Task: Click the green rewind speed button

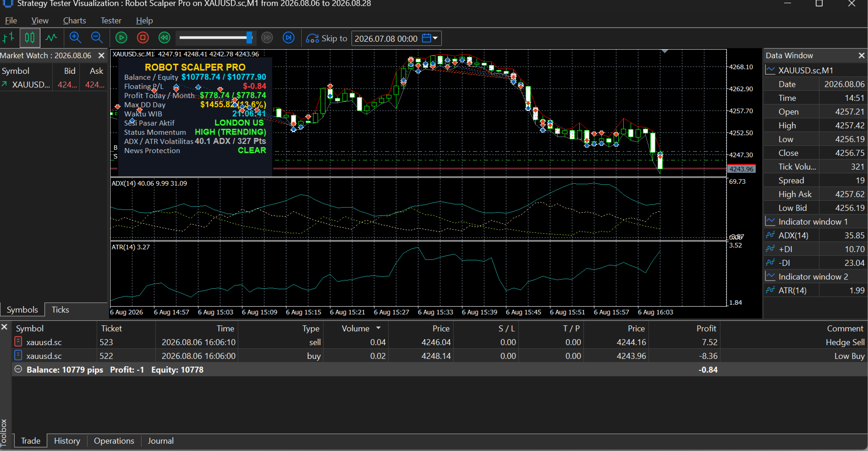Action: point(165,38)
